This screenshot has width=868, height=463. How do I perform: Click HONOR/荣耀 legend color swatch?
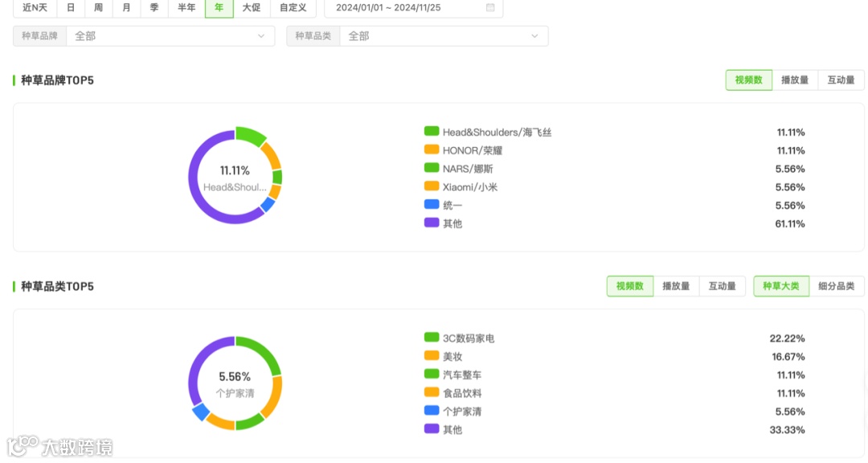coord(432,150)
